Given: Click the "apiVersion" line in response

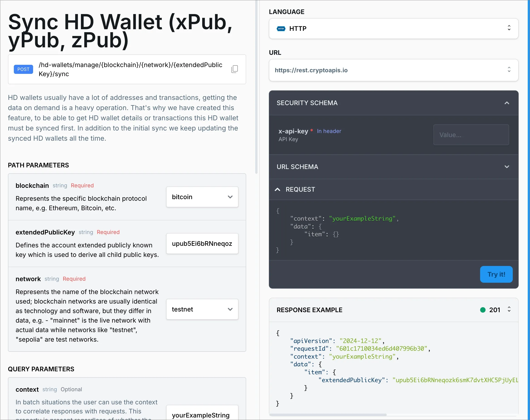Looking at the screenshot, I should coord(337,341).
